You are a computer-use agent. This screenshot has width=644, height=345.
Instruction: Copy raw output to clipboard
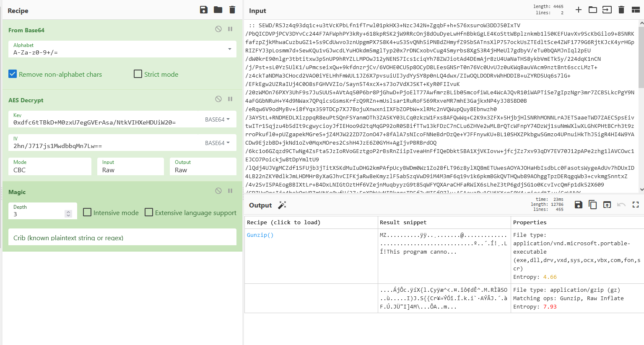click(x=593, y=205)
